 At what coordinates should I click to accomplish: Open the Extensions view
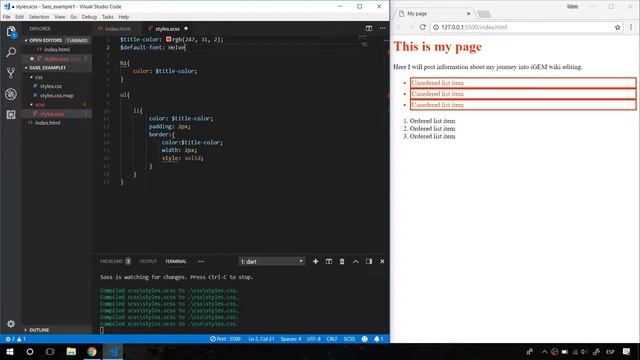pyautogui.click(x=11, y=115)
